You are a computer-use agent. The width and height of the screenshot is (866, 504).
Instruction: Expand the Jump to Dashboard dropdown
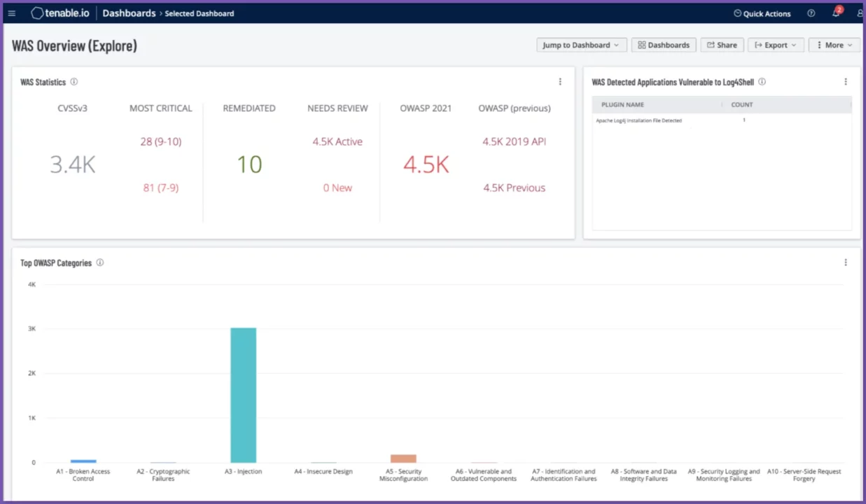[x=580, y=45]
